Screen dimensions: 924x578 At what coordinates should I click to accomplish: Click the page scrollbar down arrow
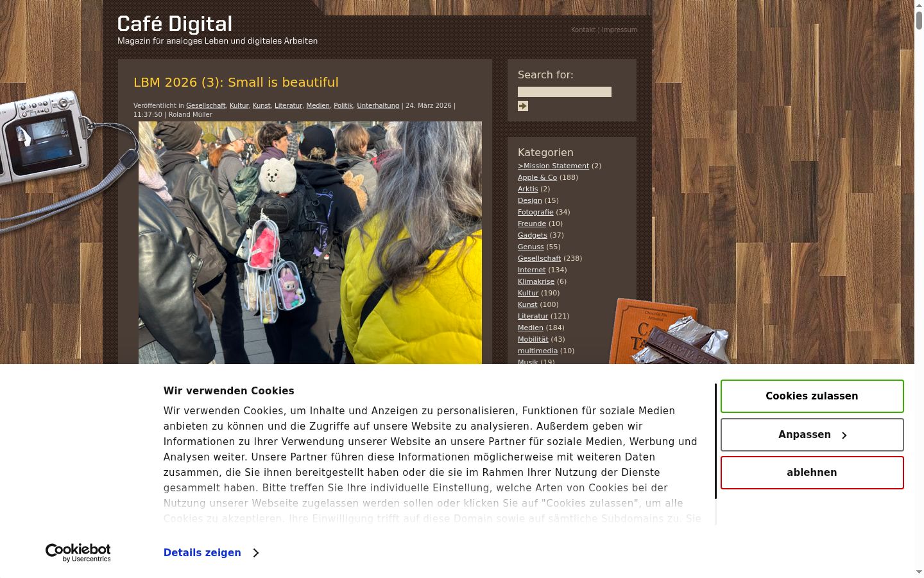(919, 572)
